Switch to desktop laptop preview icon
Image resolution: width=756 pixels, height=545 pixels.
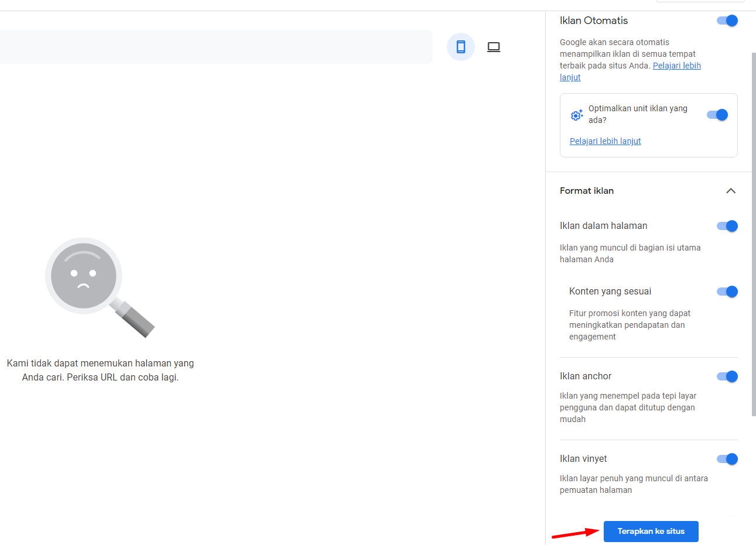click(494, 47)
